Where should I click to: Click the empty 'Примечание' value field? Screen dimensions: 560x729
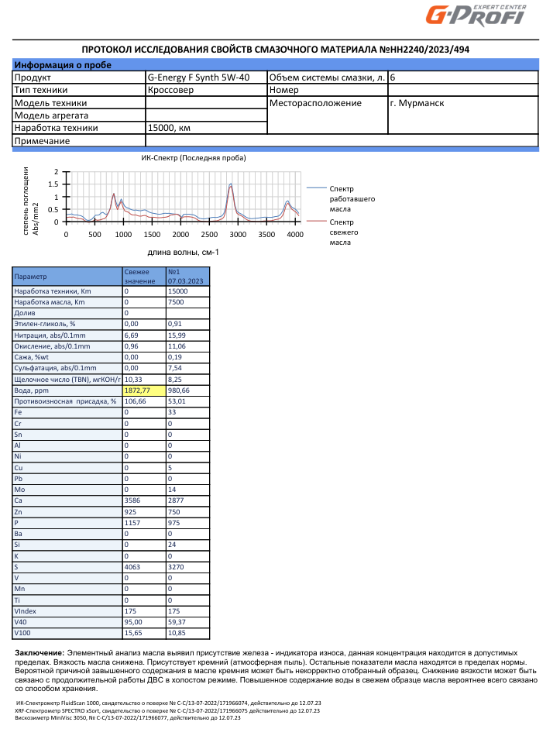(342, 141)
